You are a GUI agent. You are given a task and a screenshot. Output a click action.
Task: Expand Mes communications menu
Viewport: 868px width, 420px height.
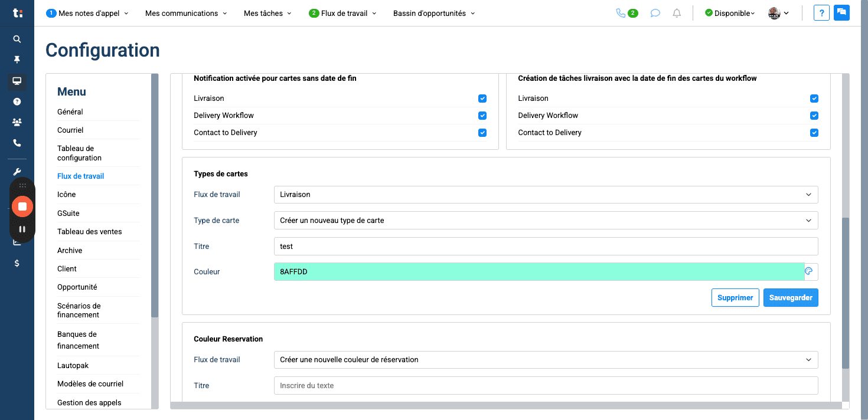tap(186, 13)
